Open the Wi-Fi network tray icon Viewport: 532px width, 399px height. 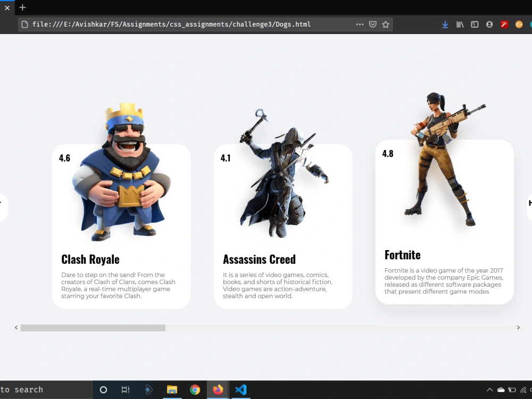pos(523,390)
